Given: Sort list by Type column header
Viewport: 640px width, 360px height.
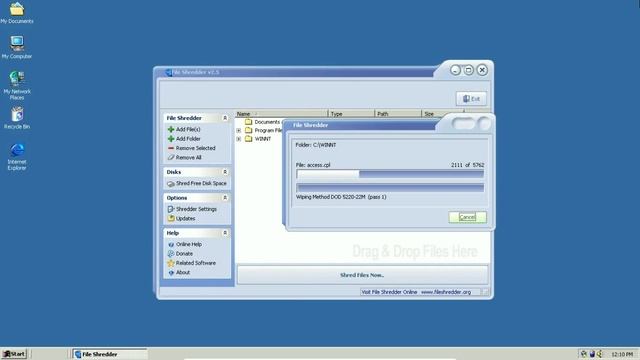Looking at the screenshot, I should (351, 114).
